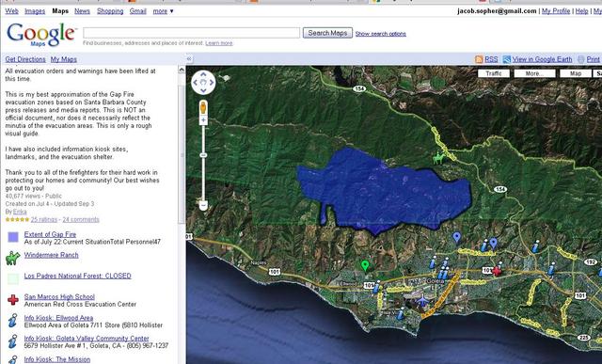Click the Google Earth icon beside View link
Image resolution: width=602 pixels, height=364 pixels.
point(507,59)
